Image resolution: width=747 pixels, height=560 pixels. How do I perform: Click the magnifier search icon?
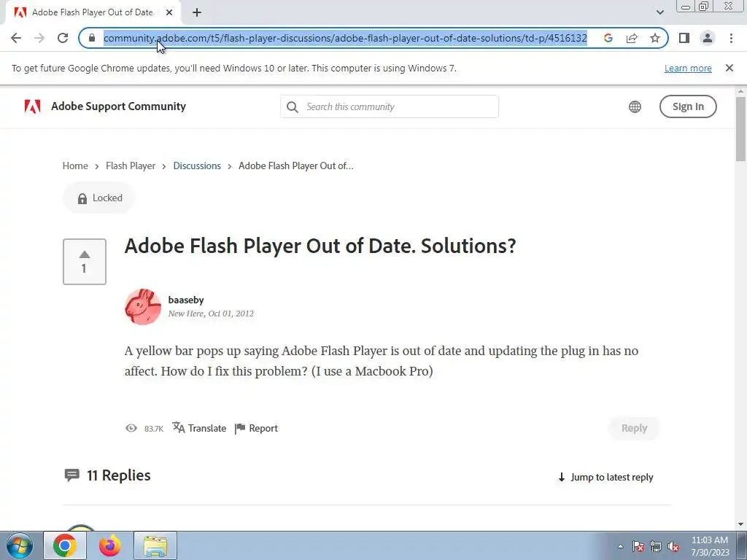tap(293, 107)
